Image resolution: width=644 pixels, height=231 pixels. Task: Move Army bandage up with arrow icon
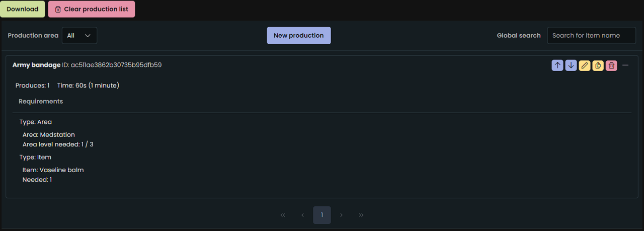tap(557, 65)
